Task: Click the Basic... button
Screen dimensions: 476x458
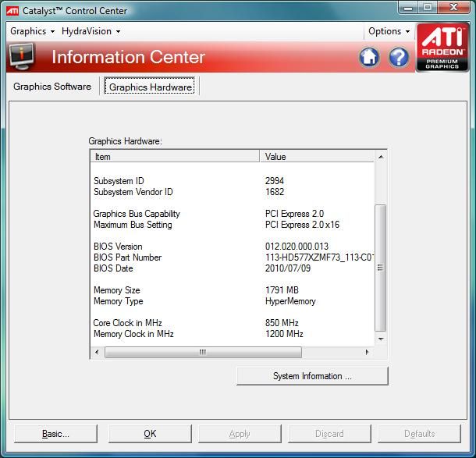Action: pos(55,434)
